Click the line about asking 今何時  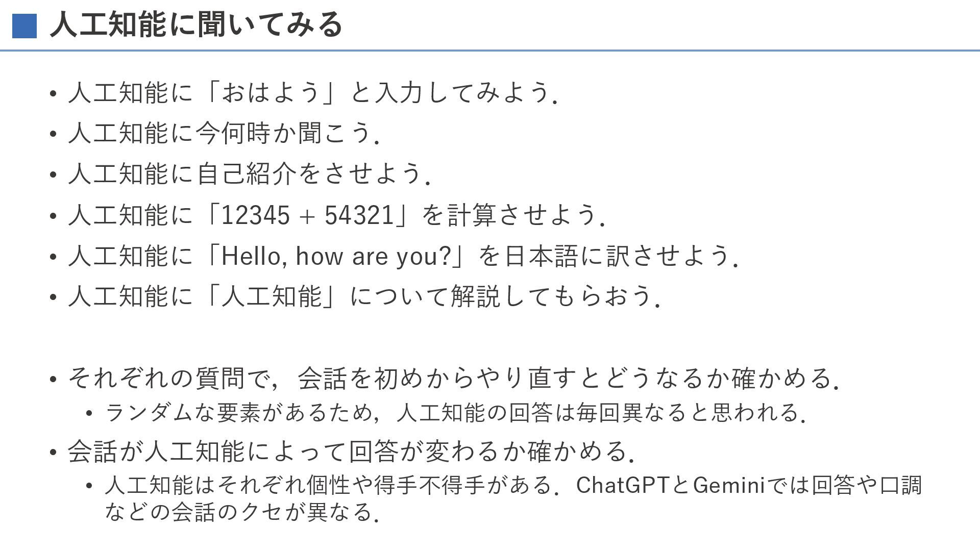[224, 133]
